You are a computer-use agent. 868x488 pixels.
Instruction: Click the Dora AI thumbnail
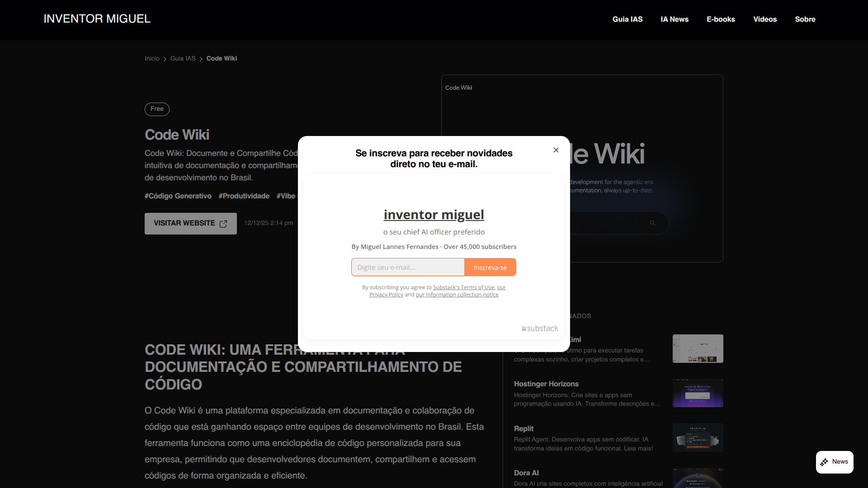(697, 479)
